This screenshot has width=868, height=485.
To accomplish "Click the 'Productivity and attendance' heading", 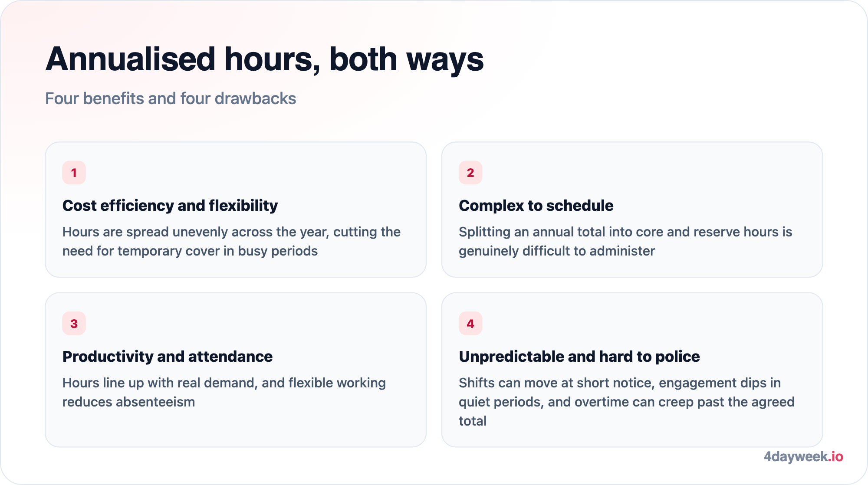I will (x=168, y=356).
